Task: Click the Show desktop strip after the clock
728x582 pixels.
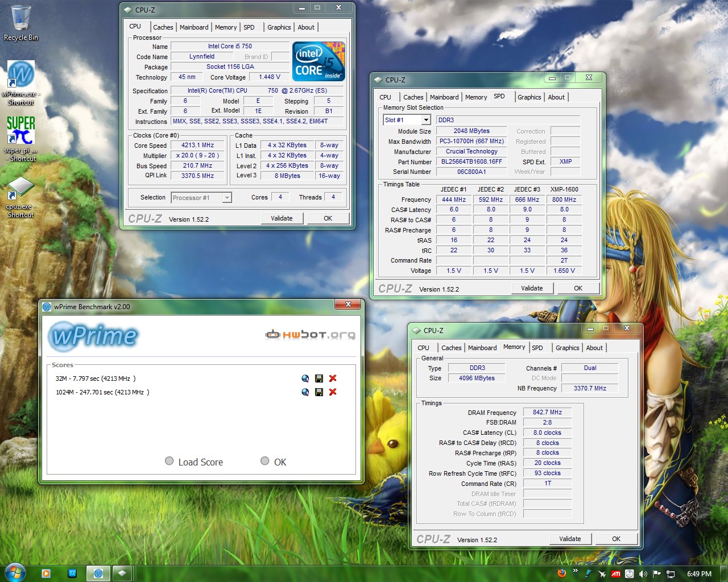Action: [x=724, y=573]
